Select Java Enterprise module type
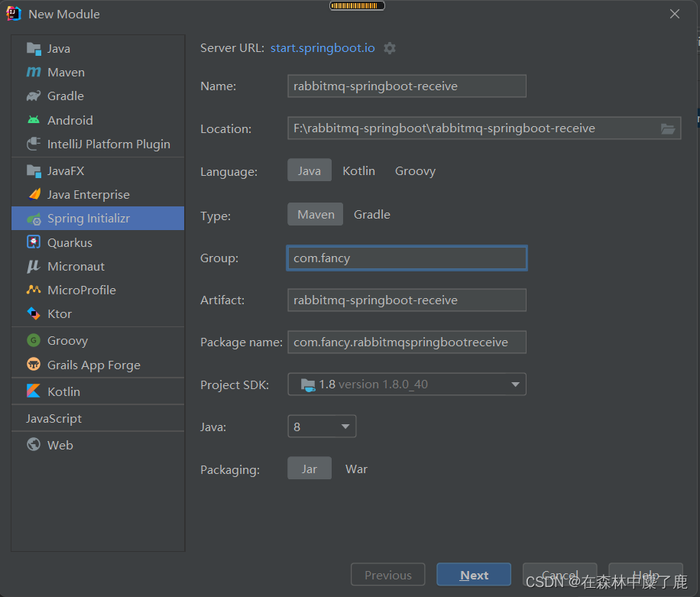This screenshot has height=597, width=700. point(98,195)
